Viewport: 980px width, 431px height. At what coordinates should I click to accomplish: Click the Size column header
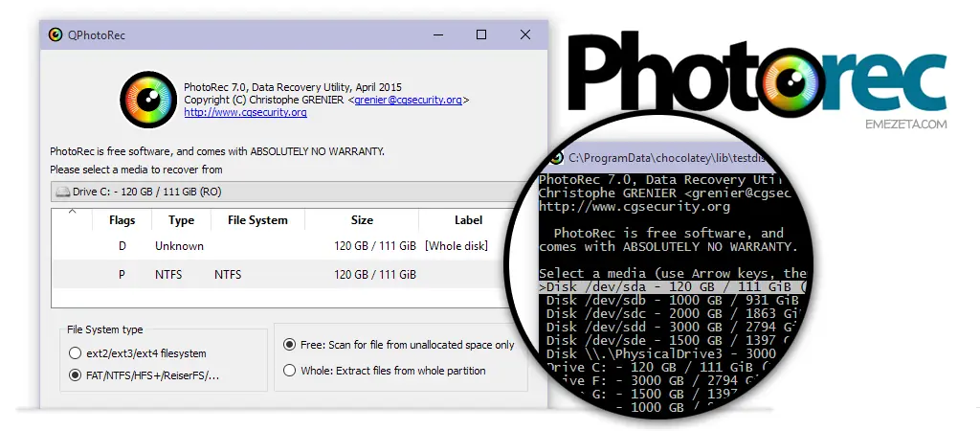point(362,220)
